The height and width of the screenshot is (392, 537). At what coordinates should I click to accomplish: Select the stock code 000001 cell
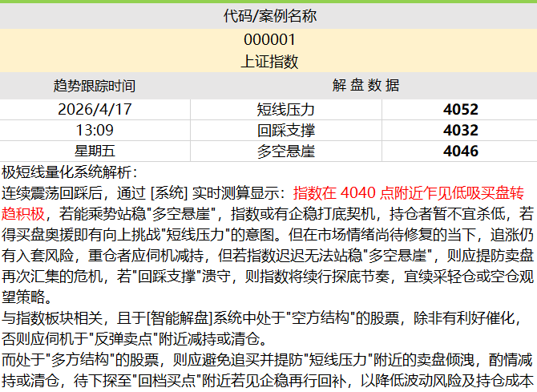tap(269, 39)
